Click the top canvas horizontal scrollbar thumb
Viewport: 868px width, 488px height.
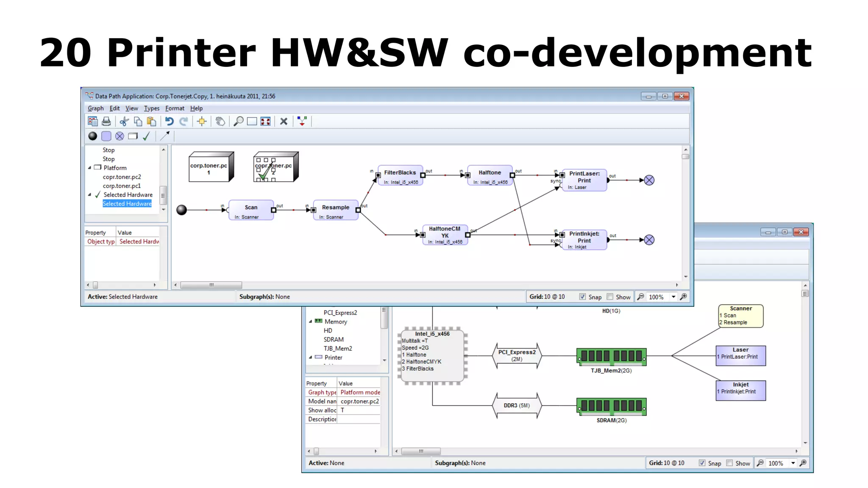(x=211, y=285)
